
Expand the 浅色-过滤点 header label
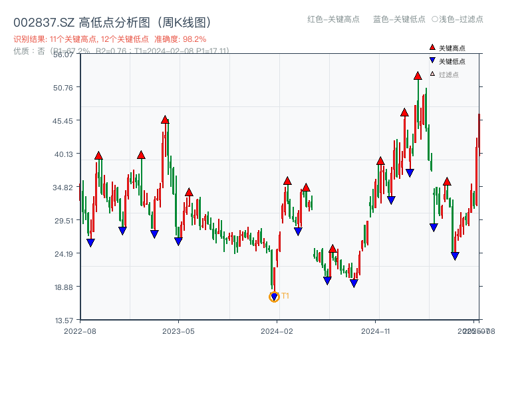pos(460,20)
